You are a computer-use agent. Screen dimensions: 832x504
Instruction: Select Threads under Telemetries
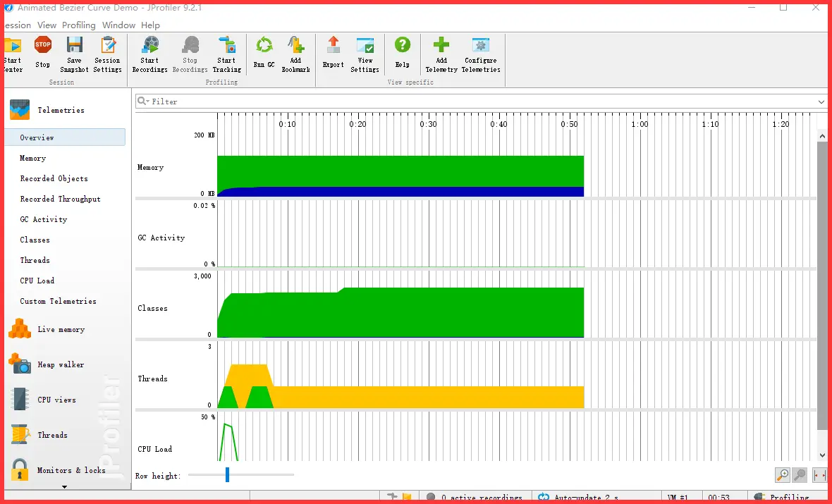pyautogui.click(x=35, y=260)
